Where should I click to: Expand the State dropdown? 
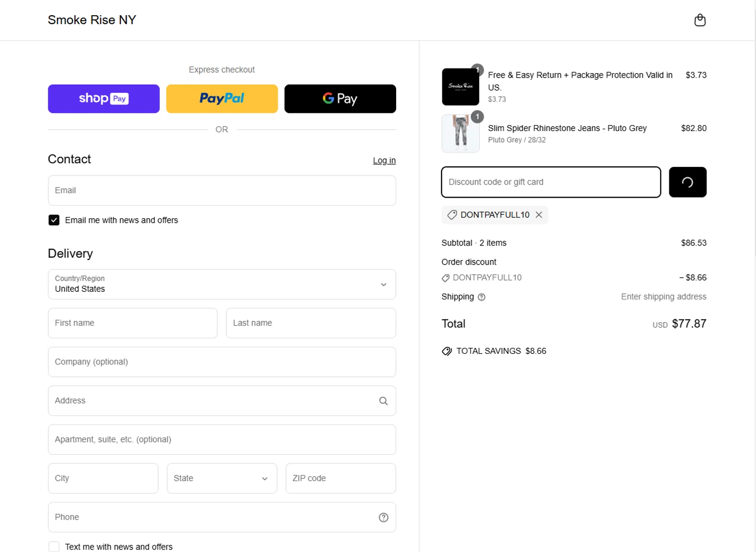[222, 478]
